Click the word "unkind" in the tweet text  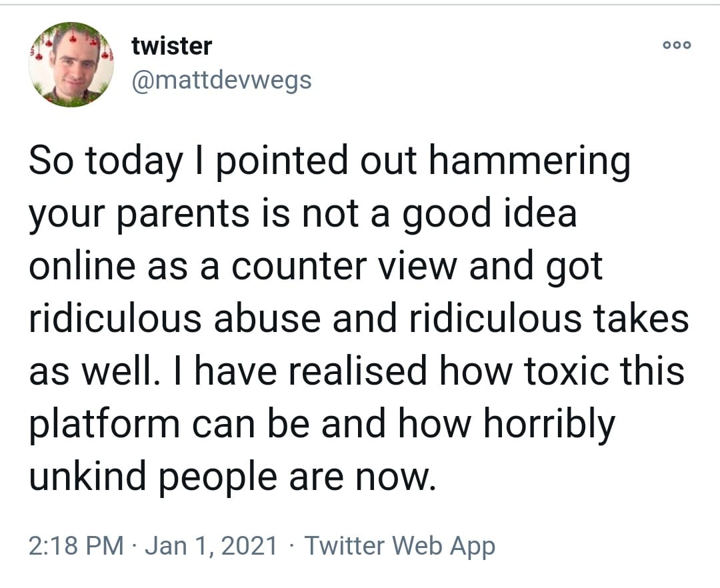pos(87,475)
